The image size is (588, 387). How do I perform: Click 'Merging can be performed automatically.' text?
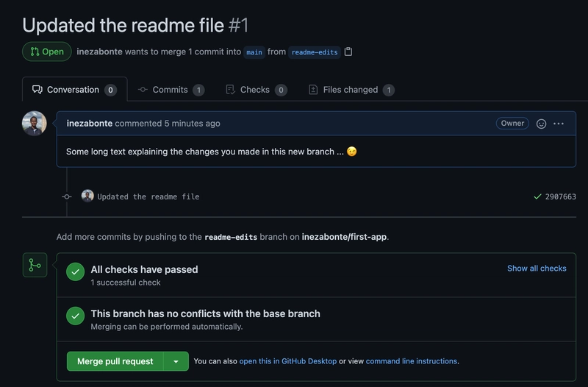point(167,327)
